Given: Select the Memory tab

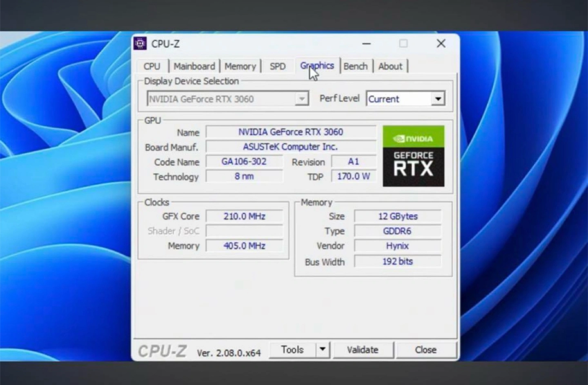Looking at the screenshot, I should point(240,66).
